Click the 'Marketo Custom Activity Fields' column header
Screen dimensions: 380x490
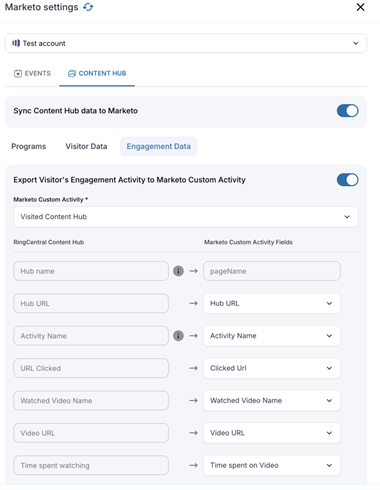[x=248, y=242]
